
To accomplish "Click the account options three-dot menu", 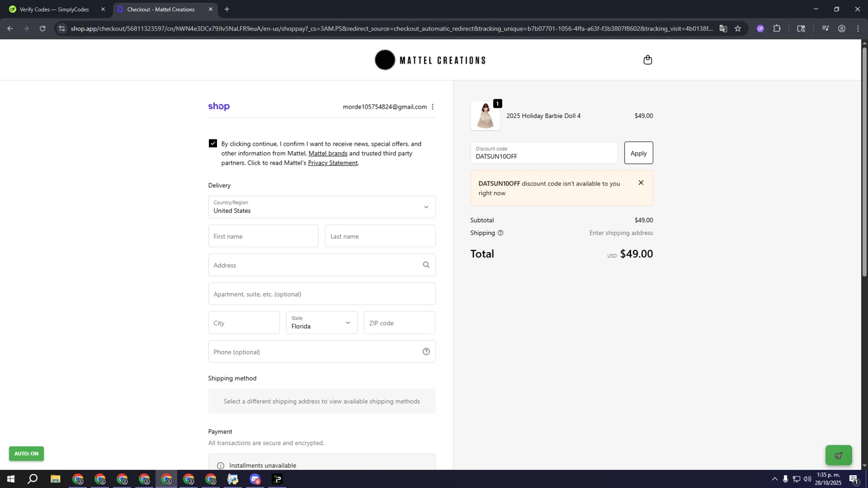I will point(432,106).
